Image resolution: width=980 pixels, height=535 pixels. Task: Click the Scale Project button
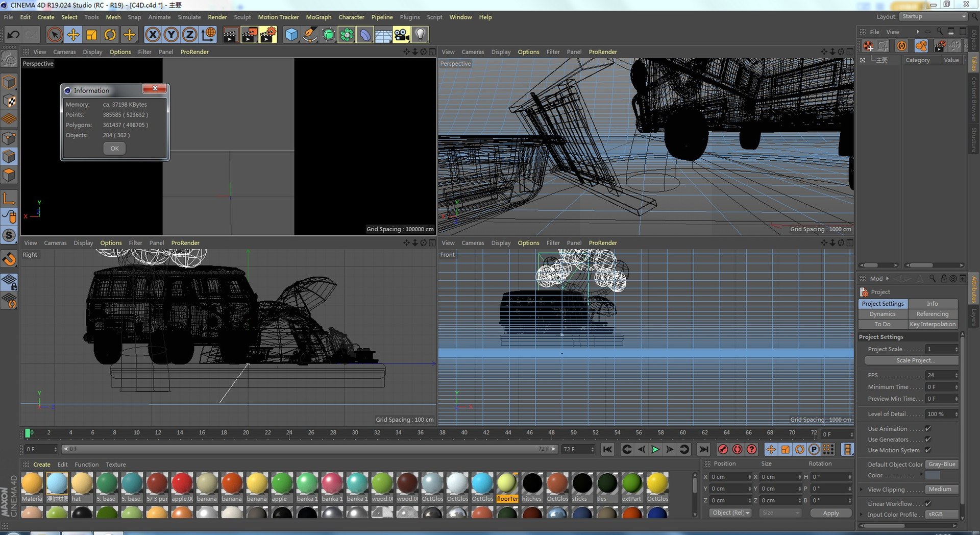(912, 360)
